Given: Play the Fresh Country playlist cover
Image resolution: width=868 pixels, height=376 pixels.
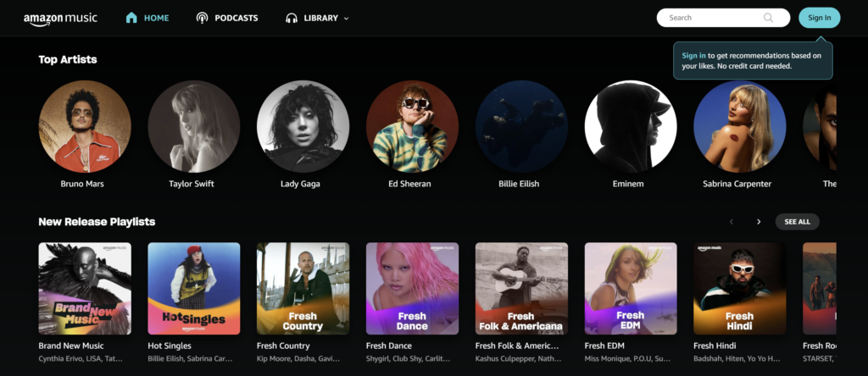Looking at the screenshot, I should point(303,289).
